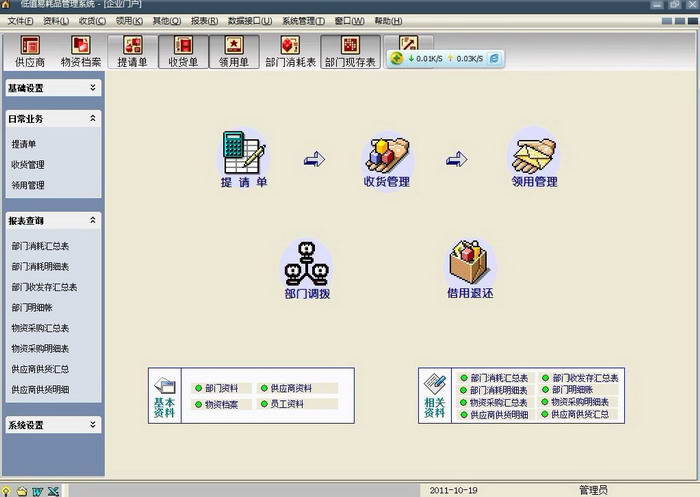Viewport: 700px width, 497px height.
Task: Open the 窗口(W) menu
Action: coord(350,21)
